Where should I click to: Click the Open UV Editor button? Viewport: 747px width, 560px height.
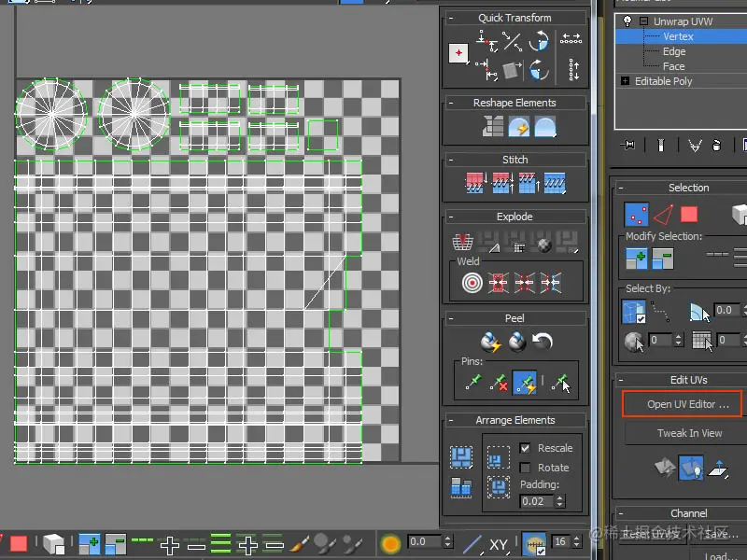click(x=683, y=404)
